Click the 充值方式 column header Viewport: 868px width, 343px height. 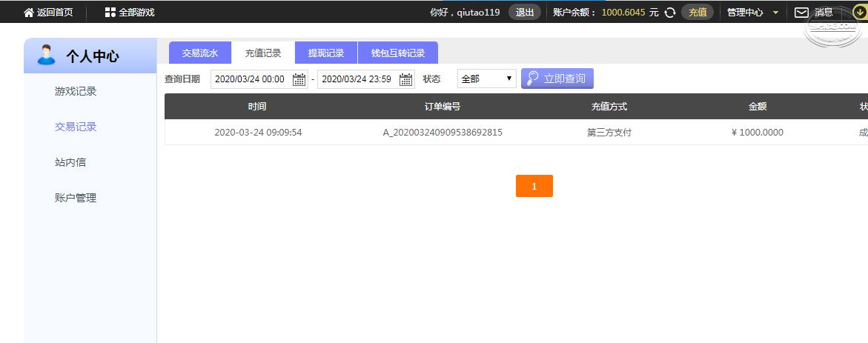[609, 107]
